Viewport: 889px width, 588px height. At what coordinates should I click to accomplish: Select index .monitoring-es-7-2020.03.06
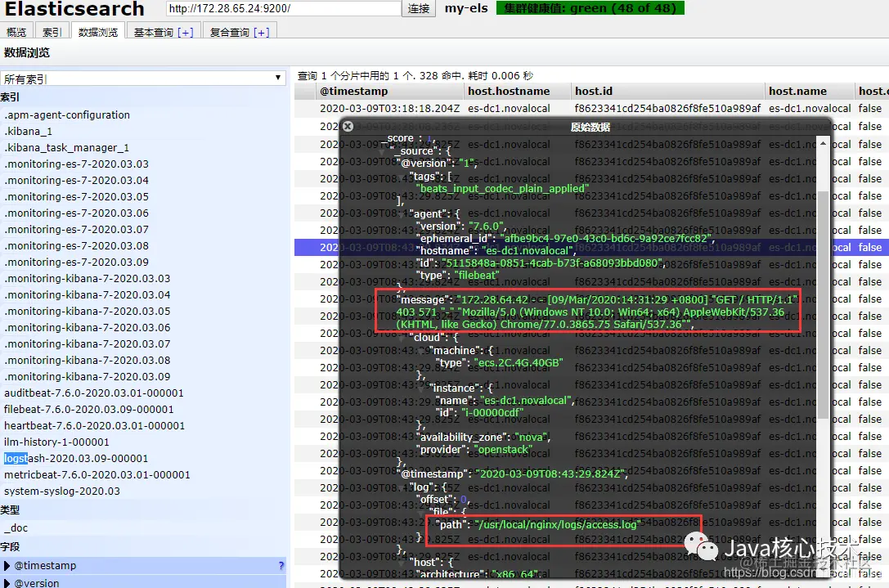tap(77, 213)
